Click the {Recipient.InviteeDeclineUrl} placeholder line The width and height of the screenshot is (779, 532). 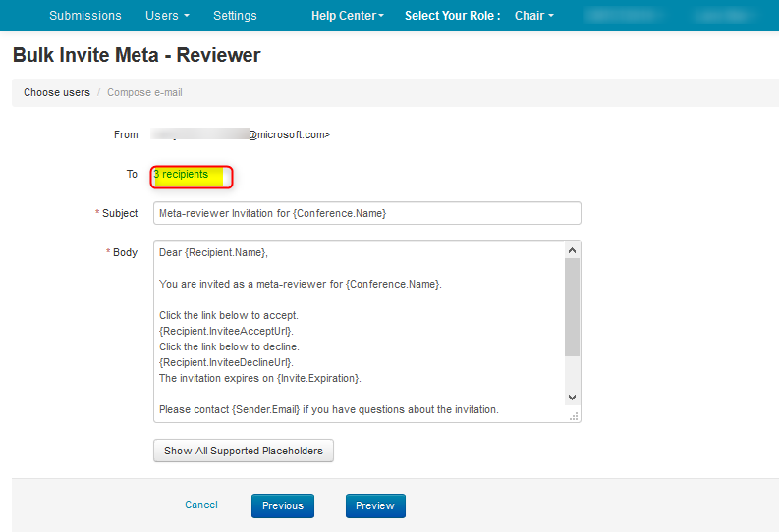[226, 362]
